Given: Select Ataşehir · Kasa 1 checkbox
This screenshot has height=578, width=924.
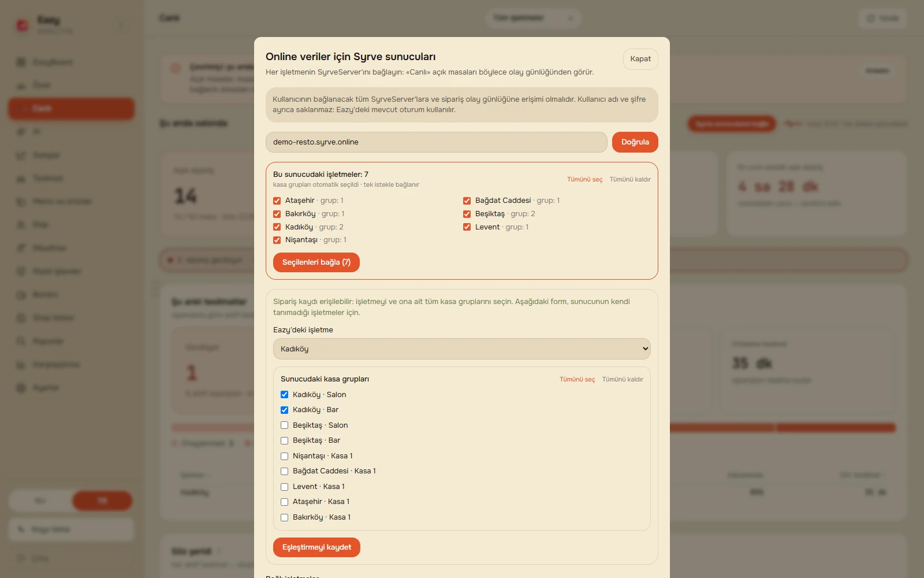Looking at the screenshot, I should coord(285,502).
